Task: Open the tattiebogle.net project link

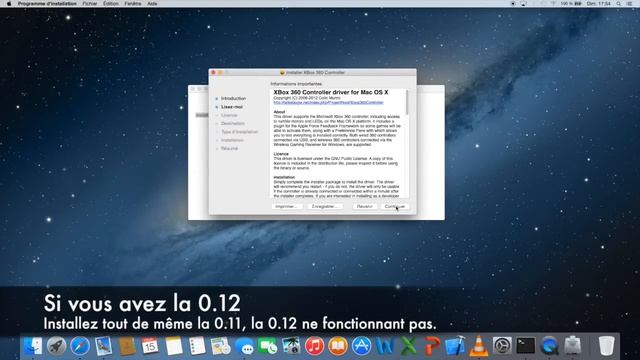Action: click(x=329, y=102)
